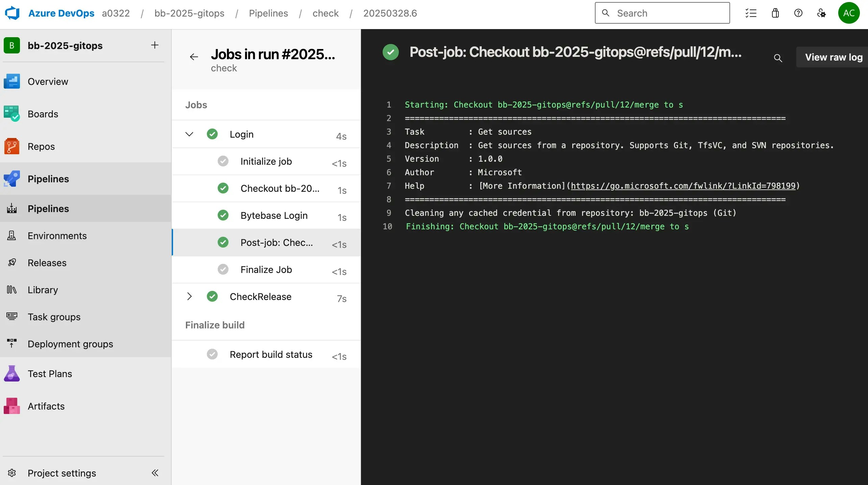Open the Artifacts section
This screenshot has width=868, height=485.
pyautogui.click(x=45, y=406)
